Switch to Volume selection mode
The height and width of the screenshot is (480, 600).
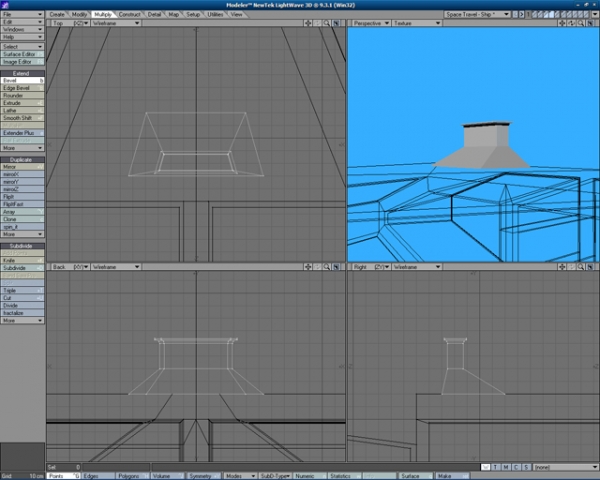[167, 476]
